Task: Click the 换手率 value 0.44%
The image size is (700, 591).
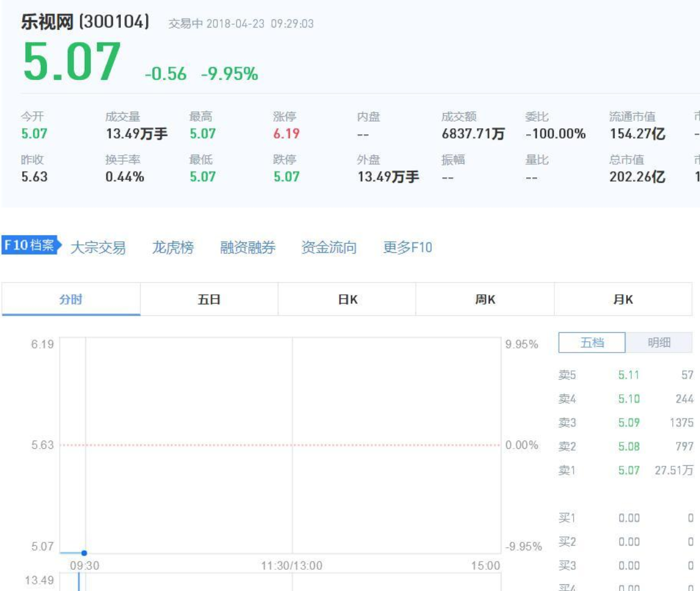Action: [x=124, y=177]
